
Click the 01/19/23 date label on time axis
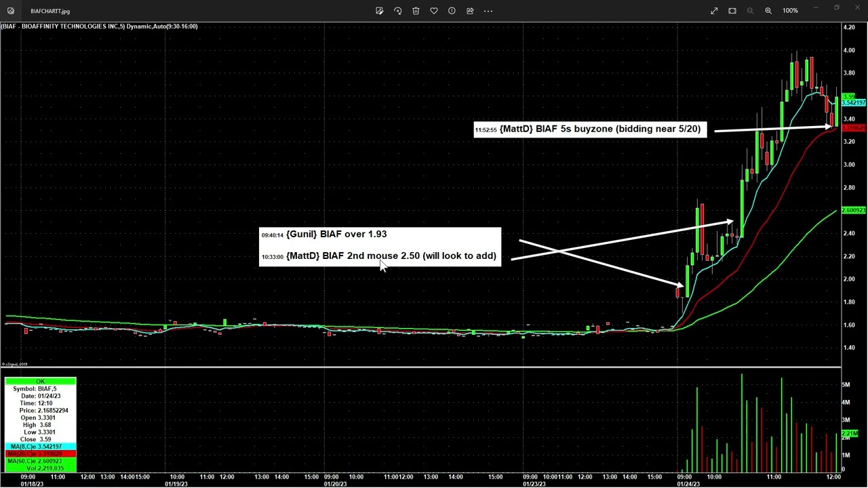point(176,484)
